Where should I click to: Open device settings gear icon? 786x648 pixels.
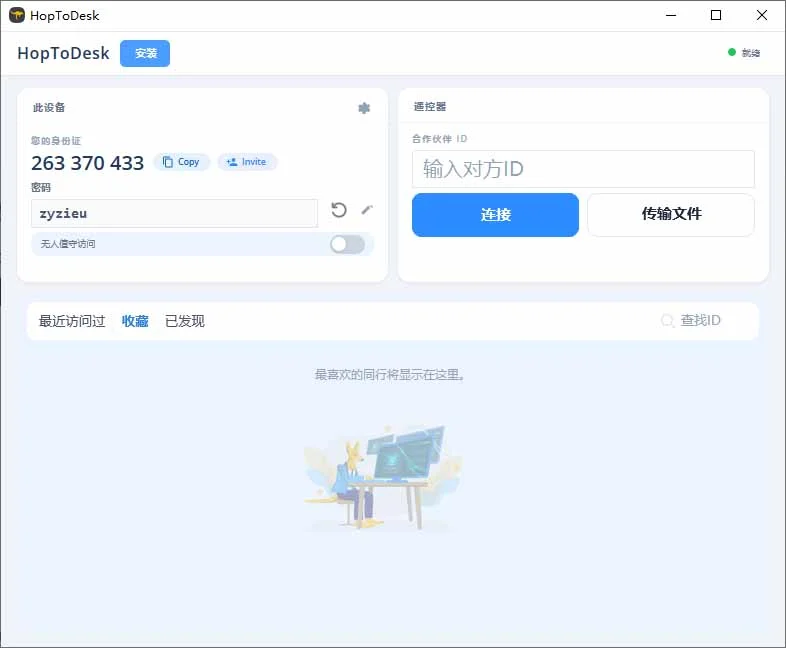tap(364, 108)
